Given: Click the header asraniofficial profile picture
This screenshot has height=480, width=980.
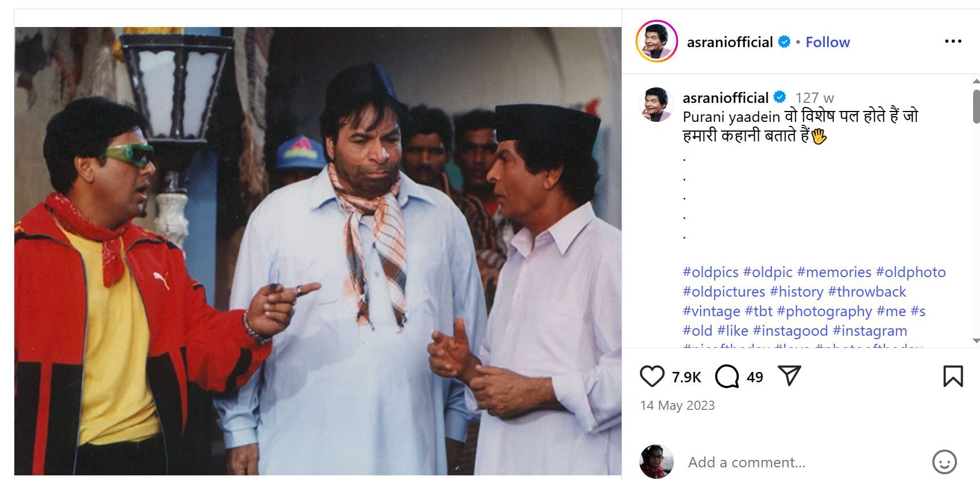Looking at the screenshot, I should [657, 41].
